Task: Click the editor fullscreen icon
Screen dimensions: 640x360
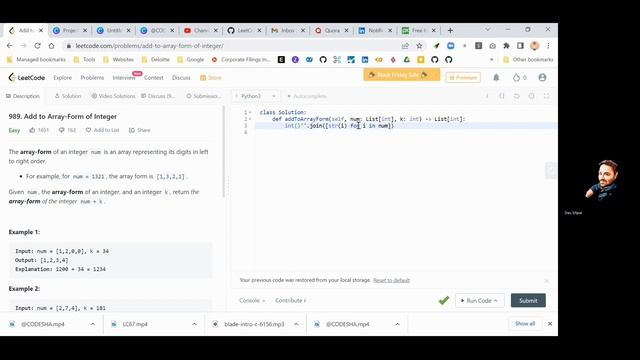Action: click(x=546, y=96)
